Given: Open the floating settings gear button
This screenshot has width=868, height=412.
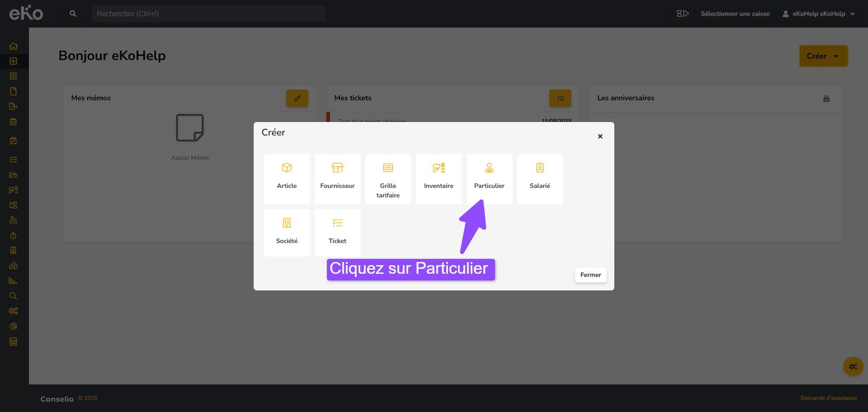Looking at the screenshot, I should click(853, 366).
